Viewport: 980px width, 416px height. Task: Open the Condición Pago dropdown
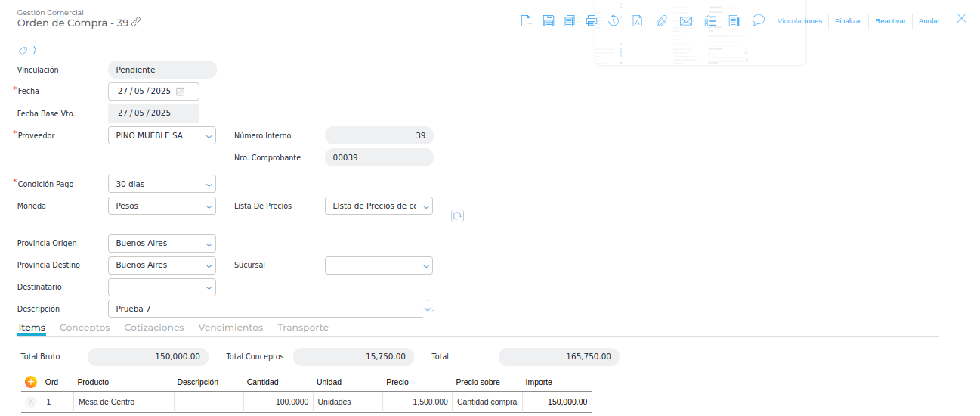pos(209,185)
